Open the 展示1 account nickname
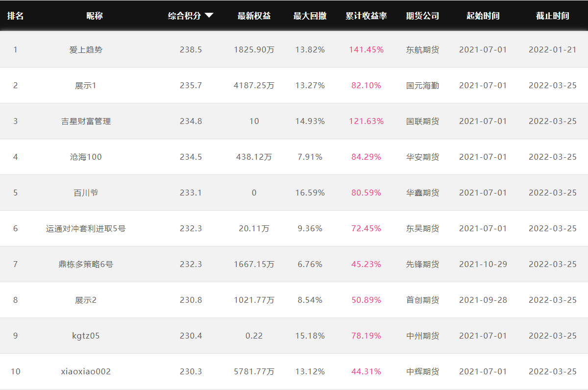Screen dimensions: 588x390 (x=86, y=85)
